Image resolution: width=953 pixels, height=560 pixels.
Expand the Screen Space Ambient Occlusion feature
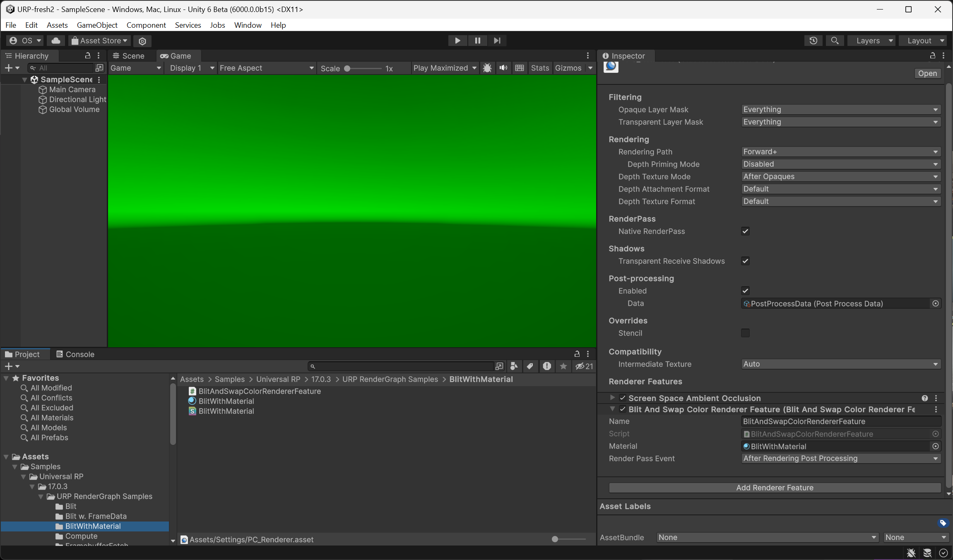612,398
